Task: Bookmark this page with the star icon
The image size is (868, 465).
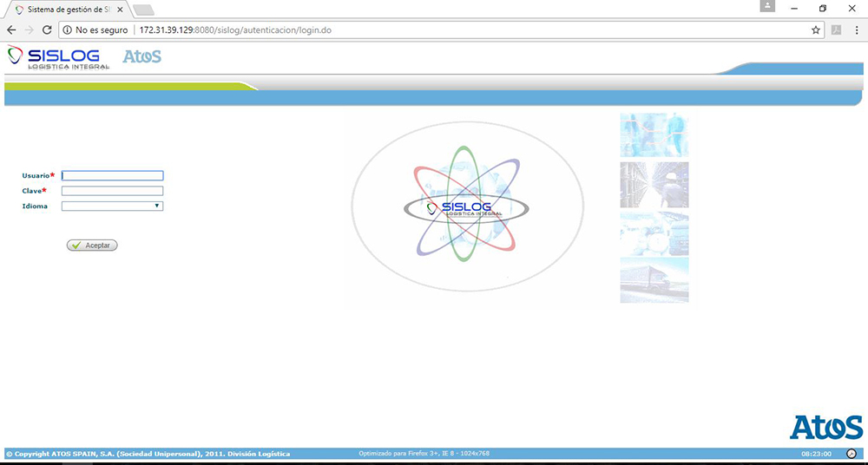Action: pos(815,29)
